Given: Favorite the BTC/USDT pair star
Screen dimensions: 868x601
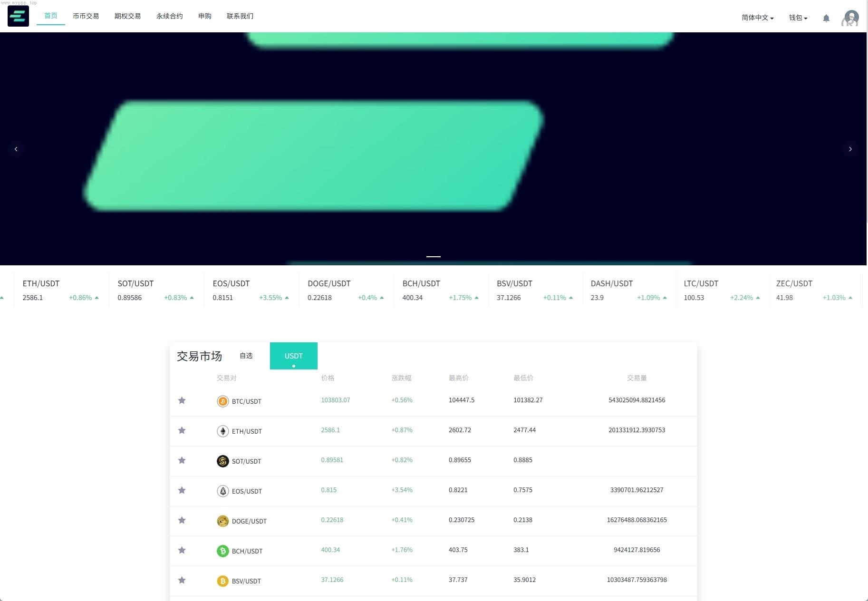Looking at the screenshot, I should 182,401.
